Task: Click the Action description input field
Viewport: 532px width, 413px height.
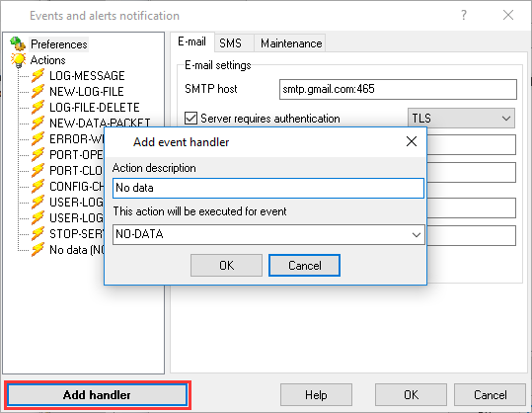Action: pos(268,188)
